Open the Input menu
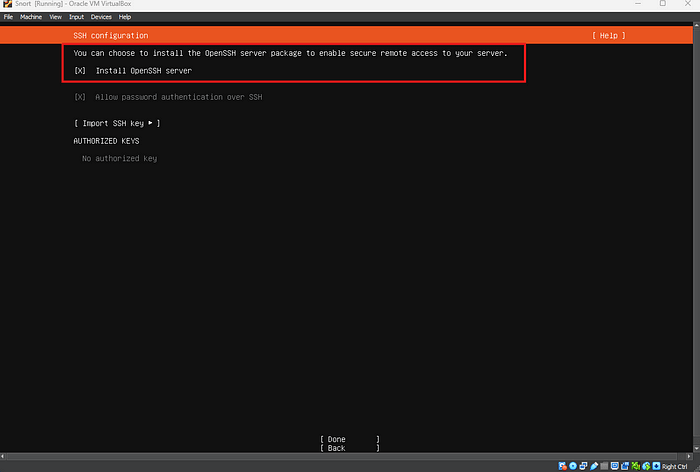 76,17
